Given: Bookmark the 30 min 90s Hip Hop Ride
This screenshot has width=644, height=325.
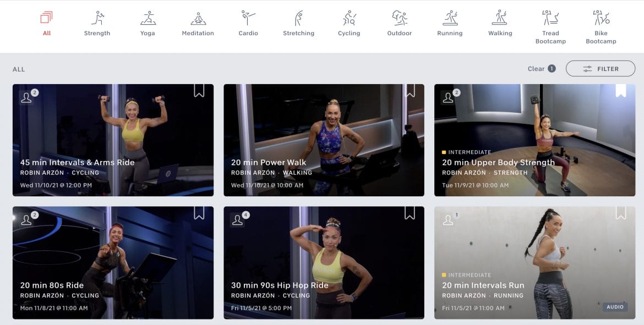Looking at the screenshot, I should (410, 213).
